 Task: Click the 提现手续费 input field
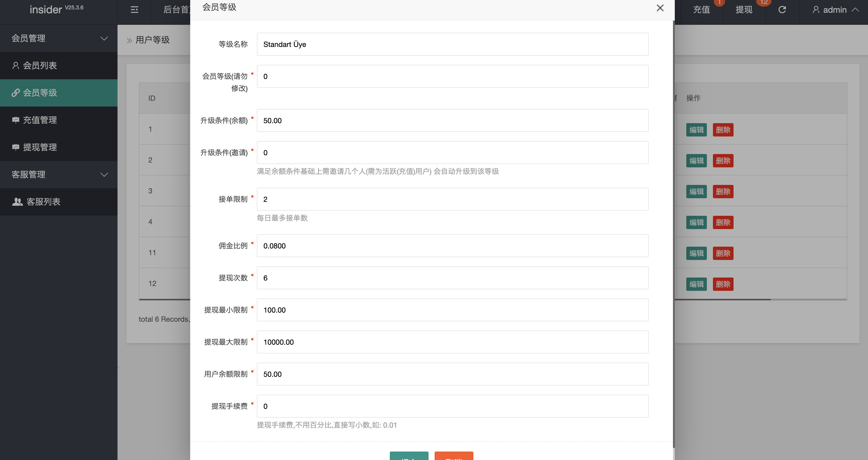(452, 406)
